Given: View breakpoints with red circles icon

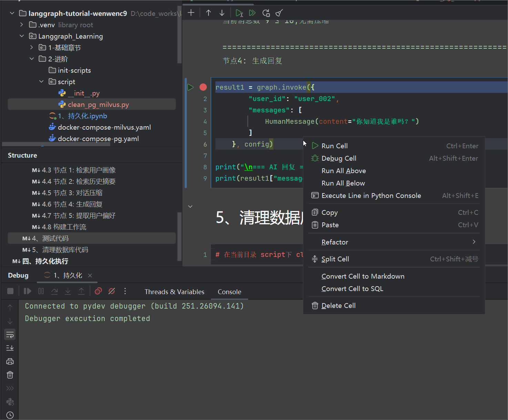Looking at the screenshot, I should (x=98, y=291).
